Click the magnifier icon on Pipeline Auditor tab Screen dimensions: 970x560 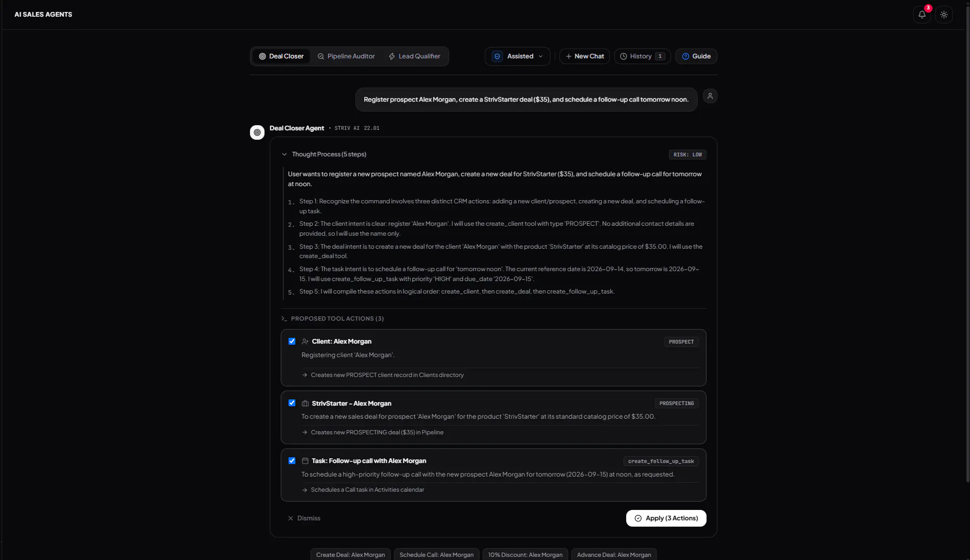[x=321, y=56]
